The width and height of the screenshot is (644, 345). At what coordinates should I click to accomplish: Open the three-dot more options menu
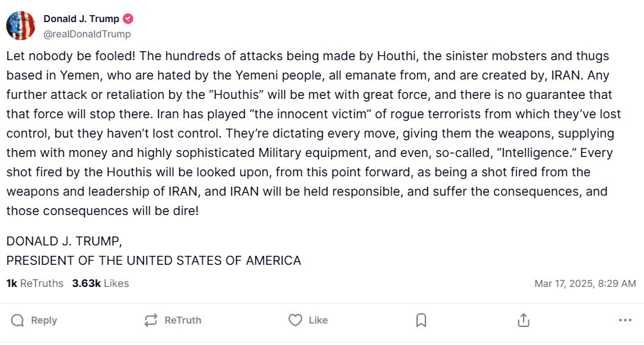click(625, 320)
